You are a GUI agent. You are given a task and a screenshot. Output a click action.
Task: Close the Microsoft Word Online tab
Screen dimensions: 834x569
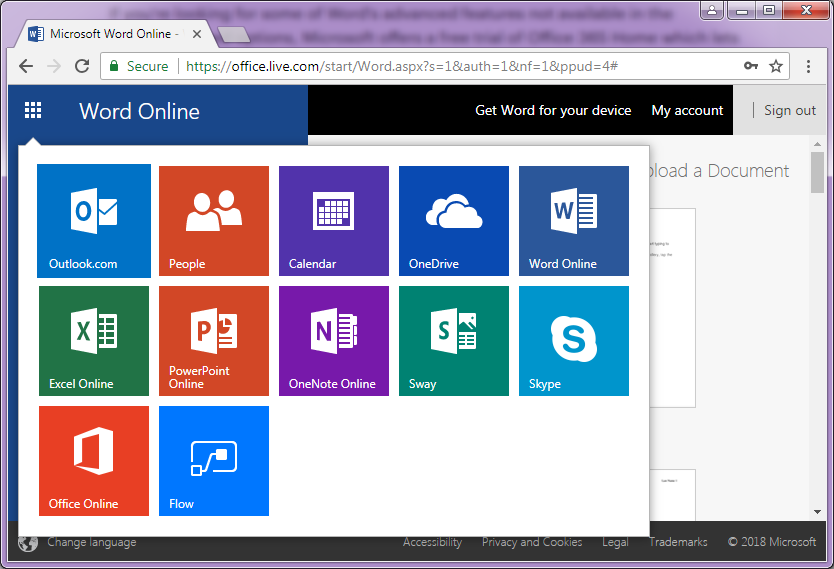(197, 34)
